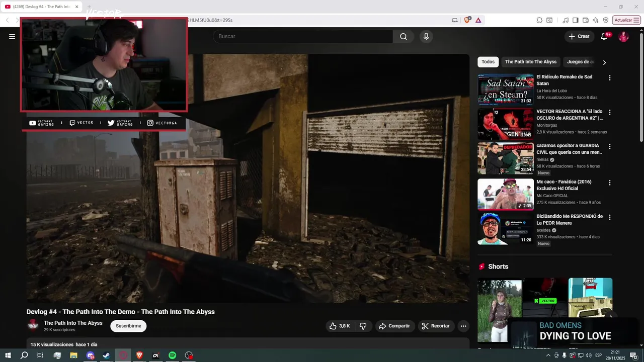Open Mc caco Fanática video thumbnail

pos(506,194)
